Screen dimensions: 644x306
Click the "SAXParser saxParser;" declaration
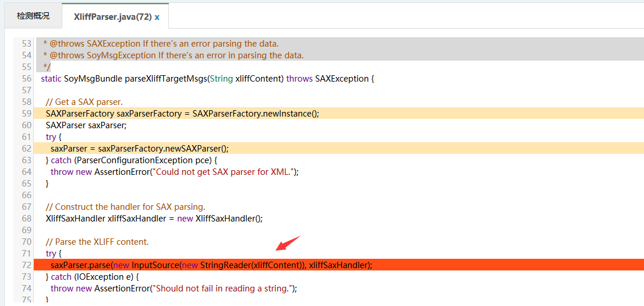86,125
